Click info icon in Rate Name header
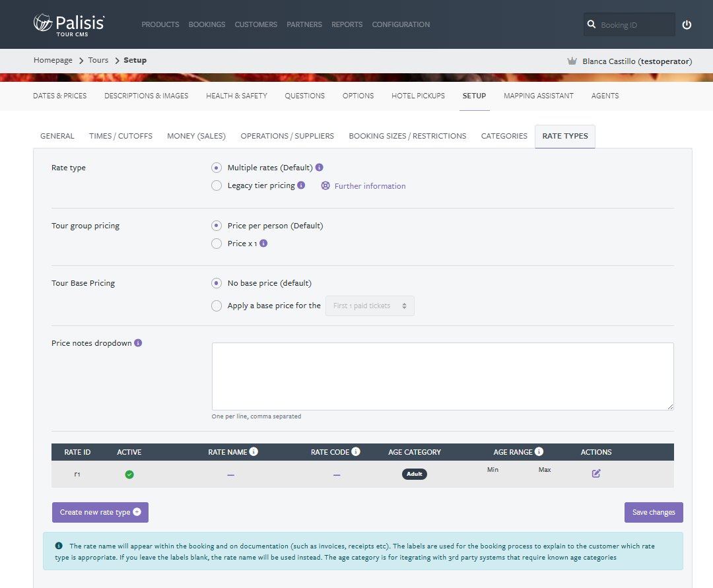Image resolution: width=713 pixels, height=588 pixels. click(x=254, y=451)
